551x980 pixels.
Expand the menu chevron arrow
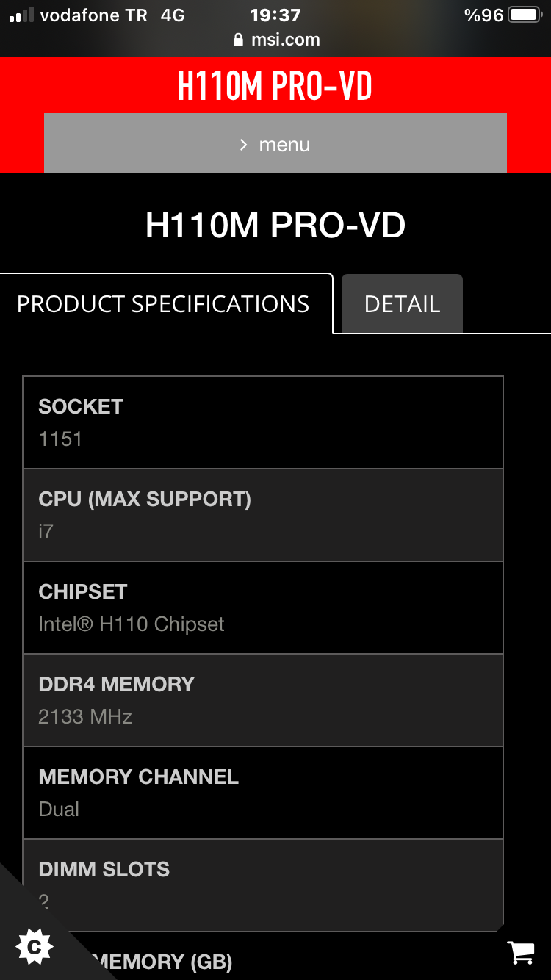[243, 145]
